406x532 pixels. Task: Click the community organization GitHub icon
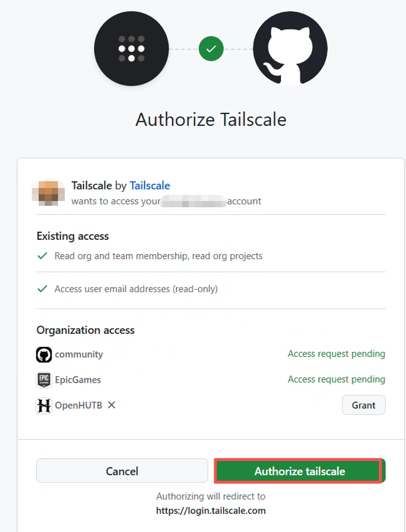click(44, 355)
